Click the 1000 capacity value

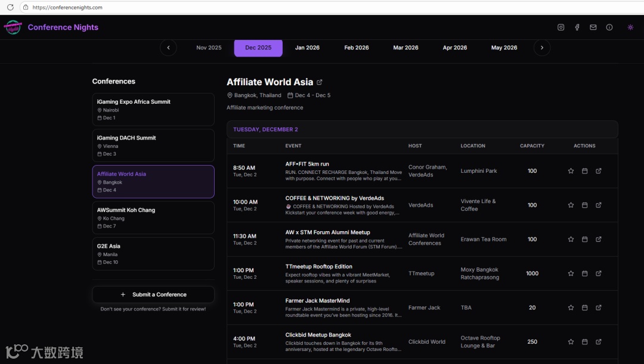click(532, 273)
